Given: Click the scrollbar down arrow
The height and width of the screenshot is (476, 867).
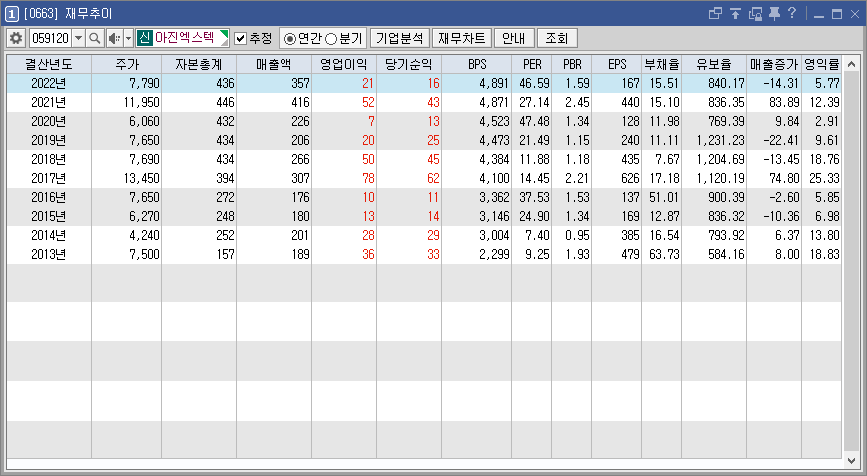Looking at the screenshot, I should pos(852,460).
